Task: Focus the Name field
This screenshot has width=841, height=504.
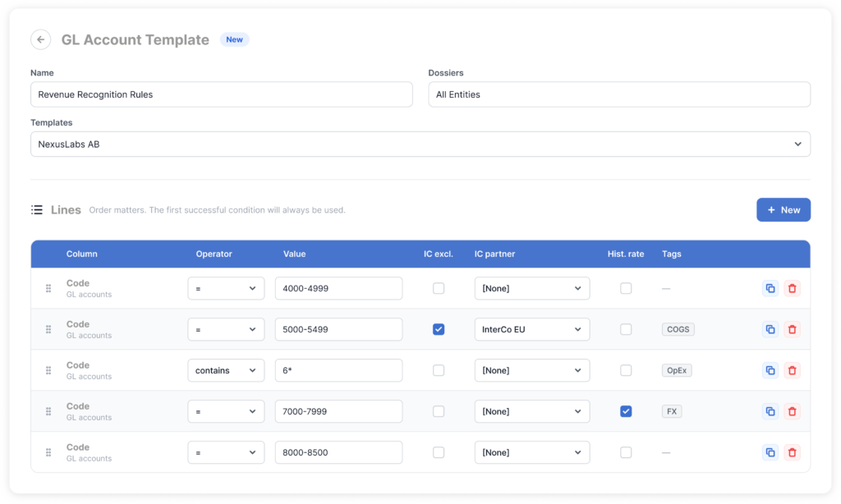Action: 222,94
